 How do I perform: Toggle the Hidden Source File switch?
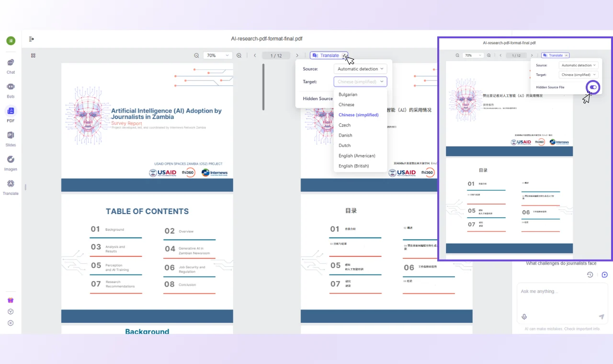click(x=593, y=87)
